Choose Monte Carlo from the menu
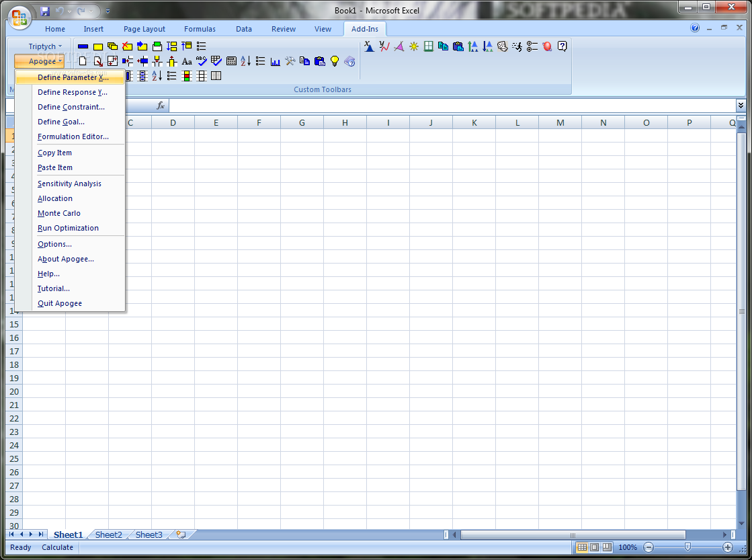Image resolution: width=752 pixels, height=560 pixels. point(70,213)
